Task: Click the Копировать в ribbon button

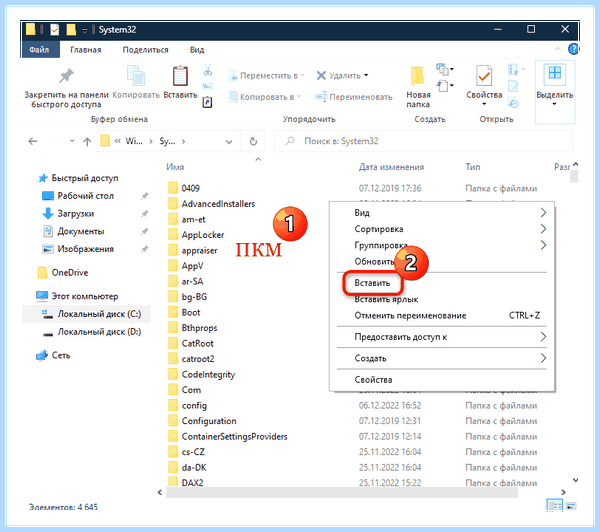Action: click(265, 97)
